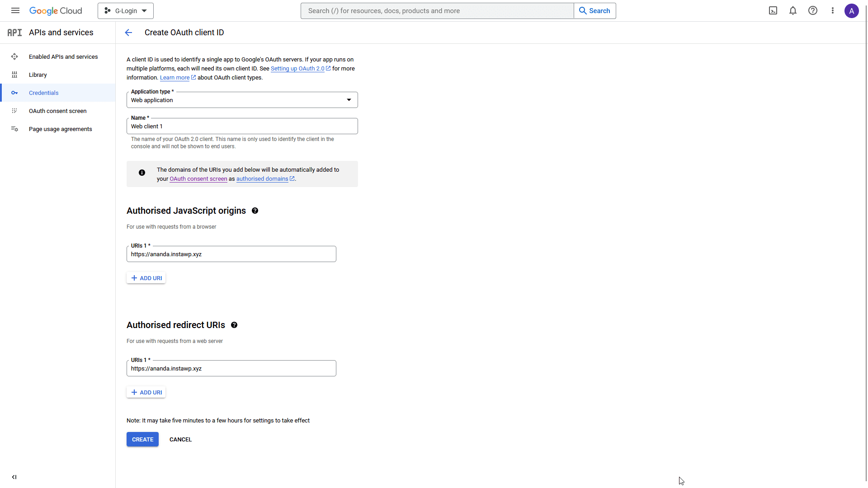
Task: Open help tooltip for Authorised redirect URIs
Action: [234, 325]
